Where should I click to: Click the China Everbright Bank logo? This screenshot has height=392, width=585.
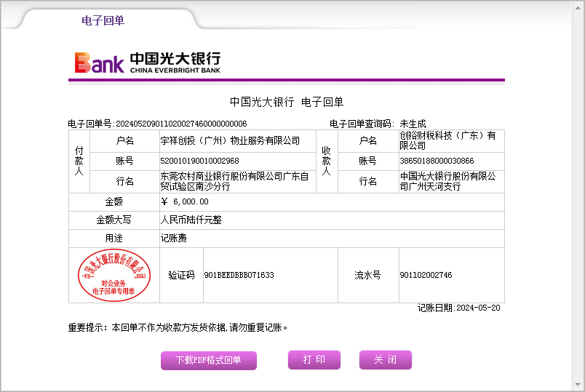click(x=147, y=63)
